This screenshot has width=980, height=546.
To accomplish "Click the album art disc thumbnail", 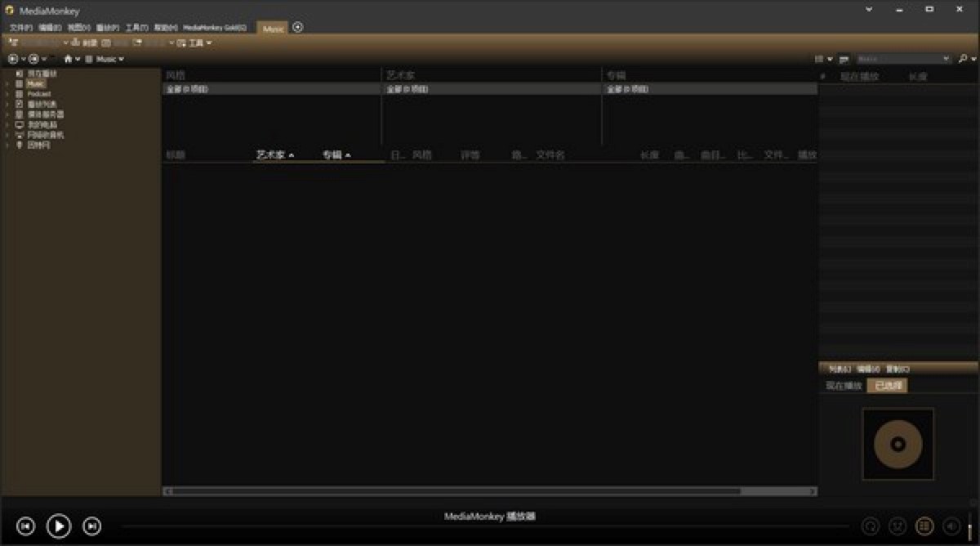I will tap(898, 444).
